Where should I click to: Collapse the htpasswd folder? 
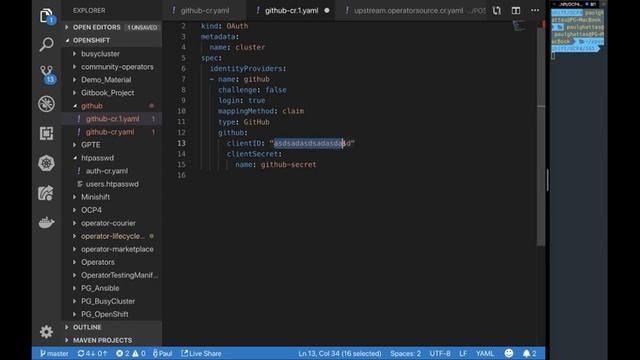(x=112, y=158)
